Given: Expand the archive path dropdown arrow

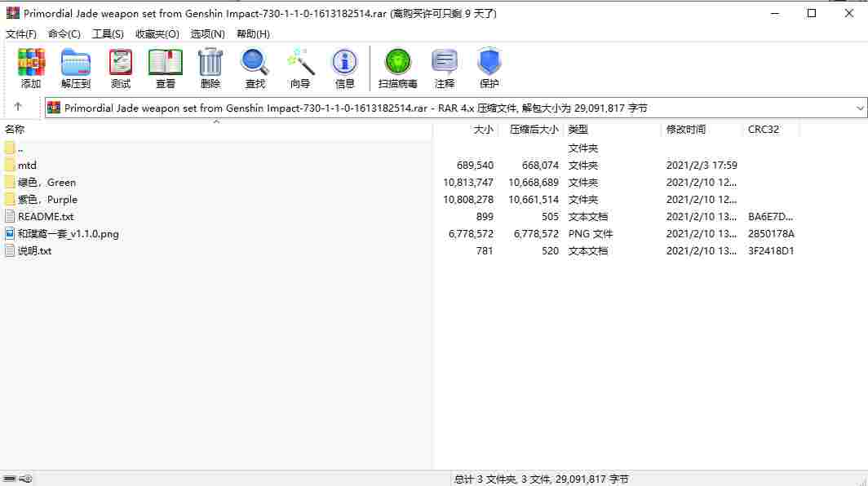Looking at the screenshot, I should click(860, 108).
